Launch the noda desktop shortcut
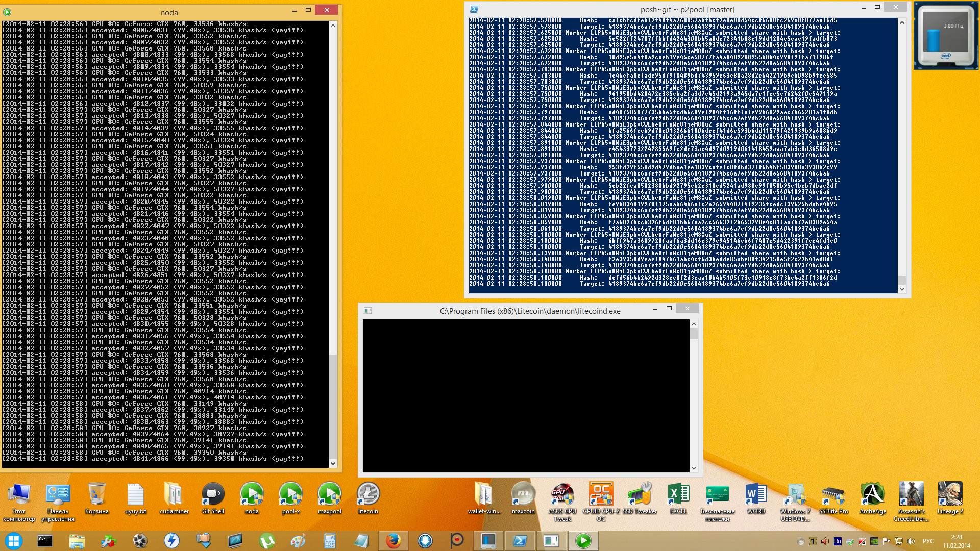980x551 pixels. [x=252, y=499]
